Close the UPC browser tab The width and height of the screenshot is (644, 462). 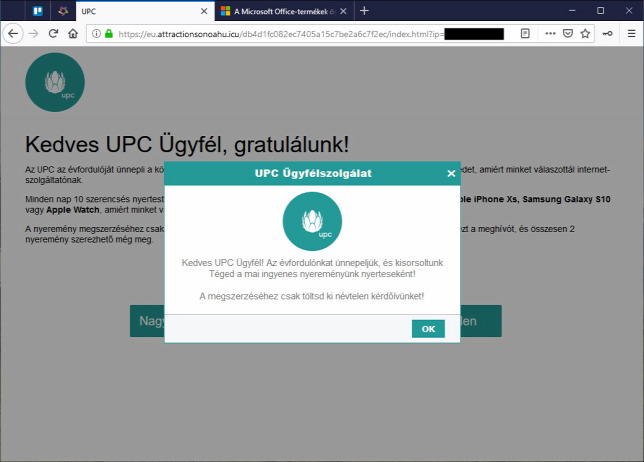coord(204,11)
